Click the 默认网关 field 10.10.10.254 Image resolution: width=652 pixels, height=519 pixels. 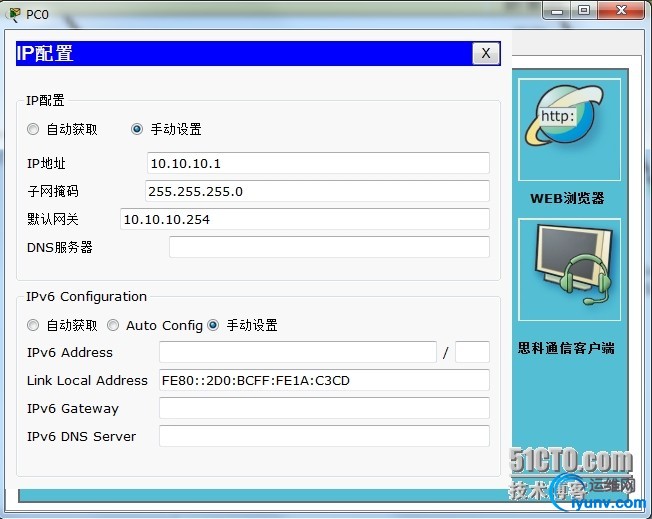click(305, 219)
